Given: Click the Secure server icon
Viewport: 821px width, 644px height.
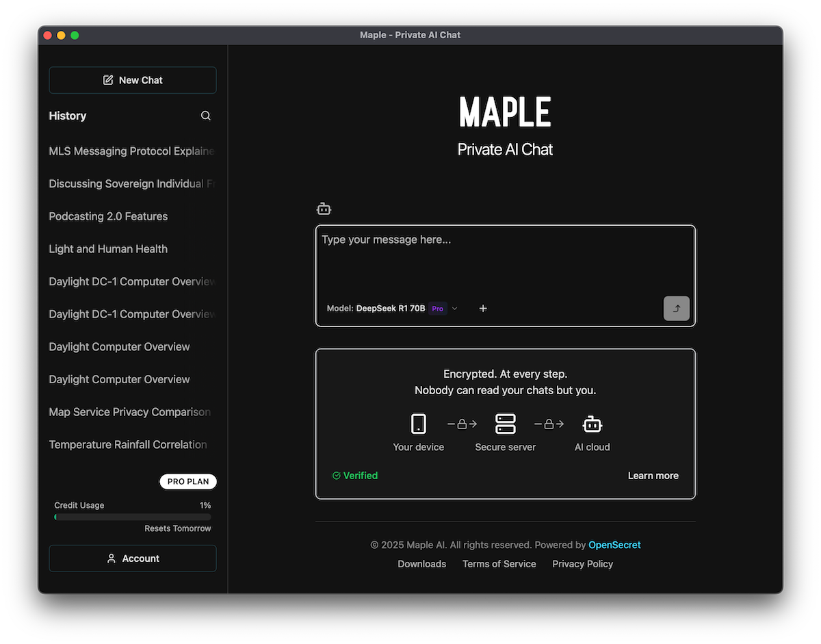Looking at the screenshot, I should click(x=506, y=424).
